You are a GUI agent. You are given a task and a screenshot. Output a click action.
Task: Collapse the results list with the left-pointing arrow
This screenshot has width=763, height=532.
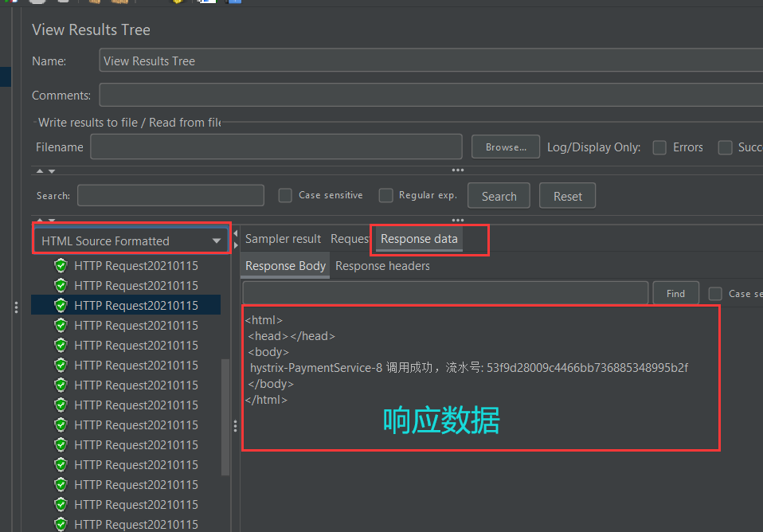tap(236, 233)
